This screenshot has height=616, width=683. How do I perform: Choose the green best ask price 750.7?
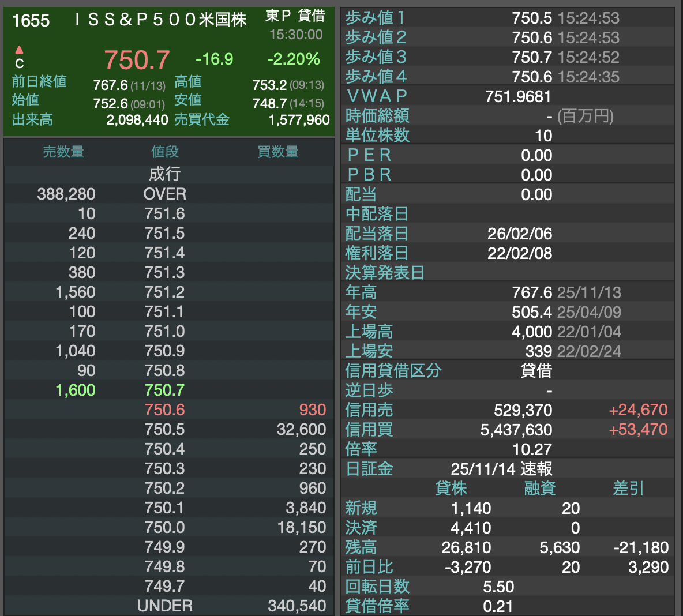click(165, 390)
